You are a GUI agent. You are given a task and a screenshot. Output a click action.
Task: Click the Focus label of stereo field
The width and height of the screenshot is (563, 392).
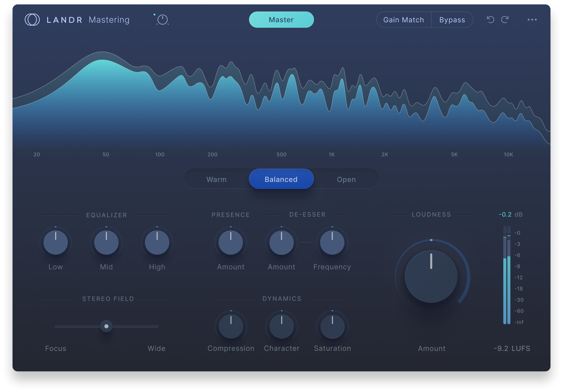56,348
